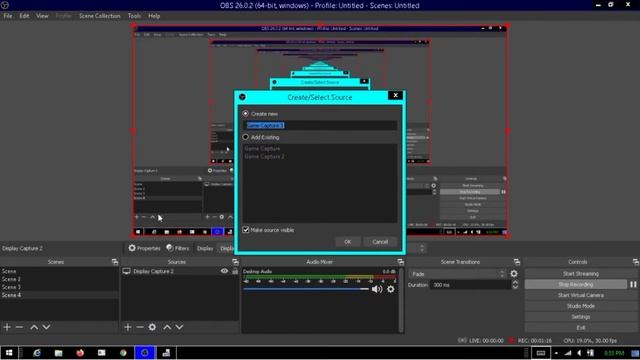Click the Duration 300 ms field
The image size is (640, 360).
470,285
